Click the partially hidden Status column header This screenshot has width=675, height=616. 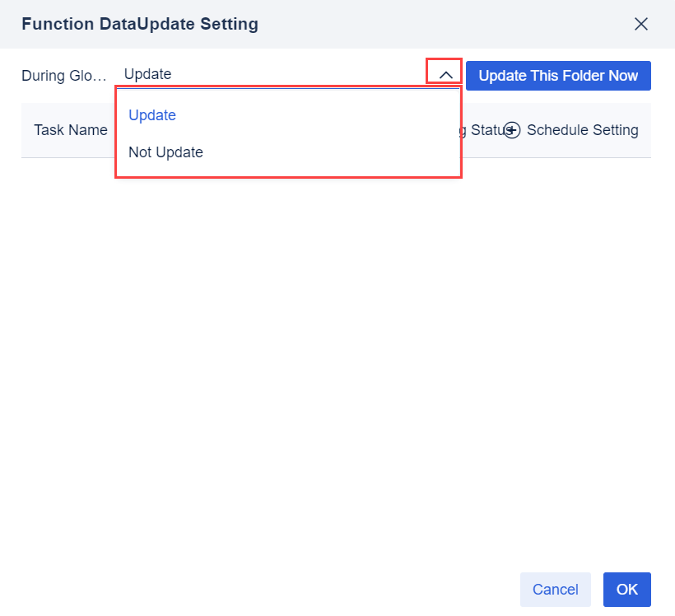[482, 130]
